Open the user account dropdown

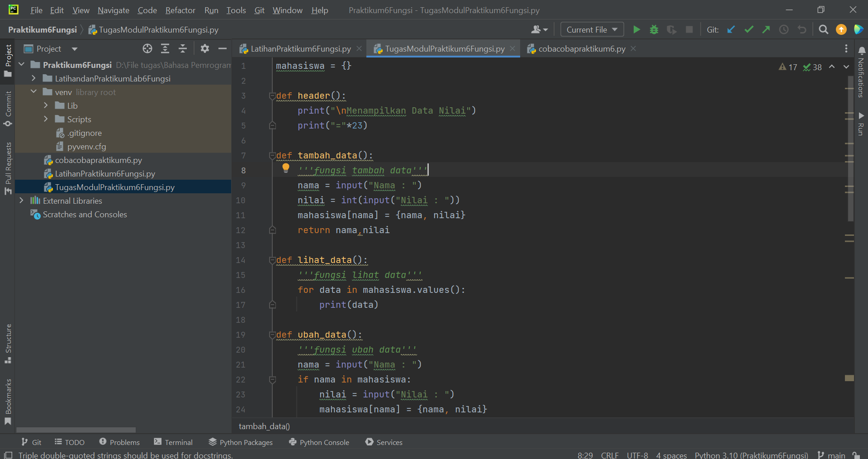539,30
